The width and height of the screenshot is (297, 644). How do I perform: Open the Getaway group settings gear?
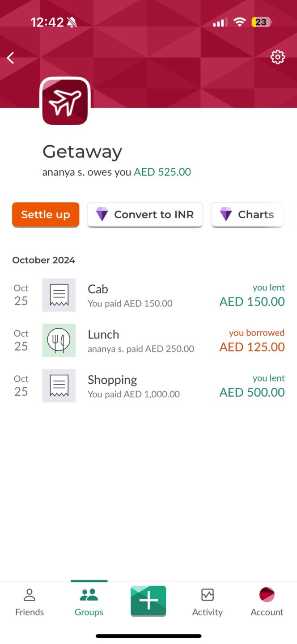pyautogui.click(x=277, y=57)
